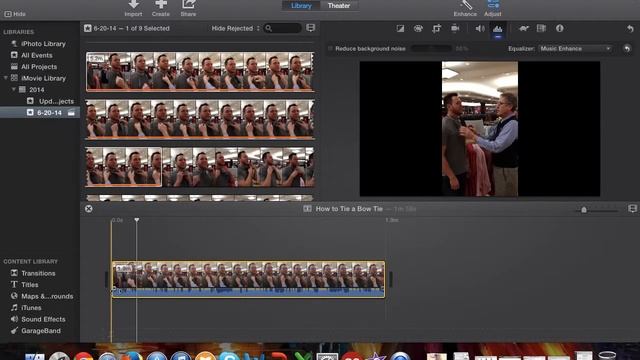
Task: Toggle browser filmstrip appearance button
Action: click(311, 28)
